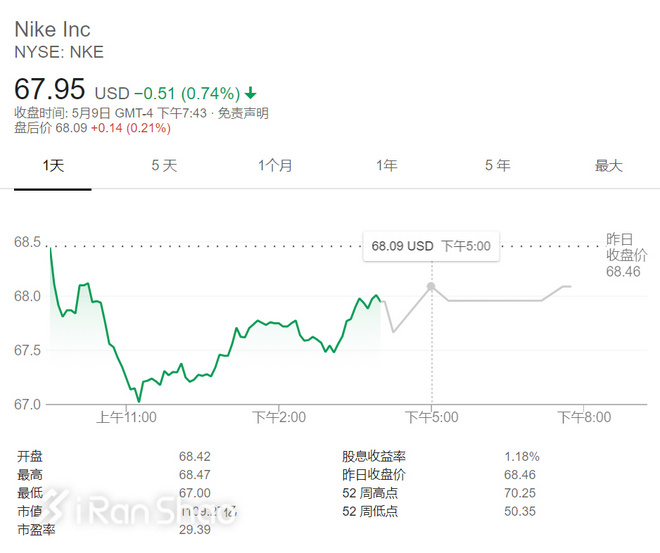
Task: Click the table value 68.46 for 昨日收盘价
Action: [x=520, y=475]
